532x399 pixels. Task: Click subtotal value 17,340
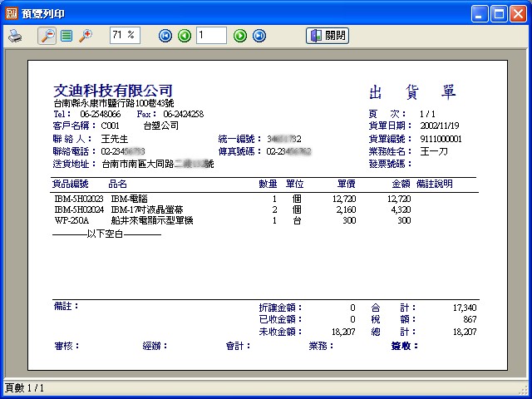pos(465,308)
